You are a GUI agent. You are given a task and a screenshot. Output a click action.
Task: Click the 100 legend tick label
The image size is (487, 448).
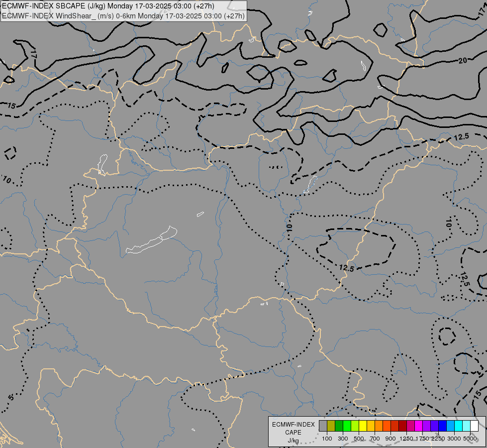[327, 439]
